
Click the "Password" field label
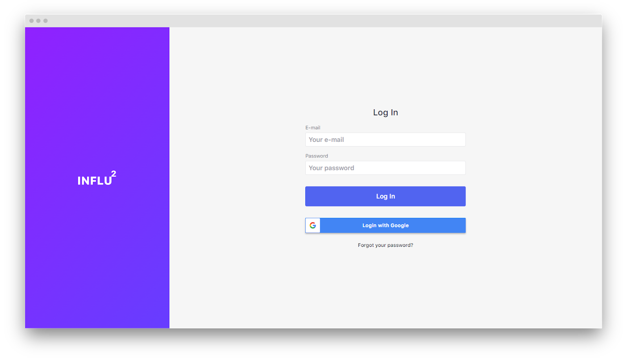point(317,156)
